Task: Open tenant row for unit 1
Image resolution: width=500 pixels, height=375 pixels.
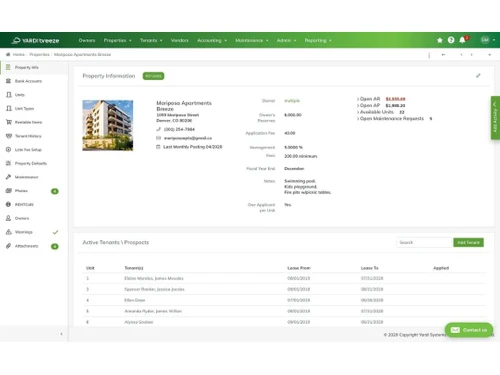Action: click(284, 278)
